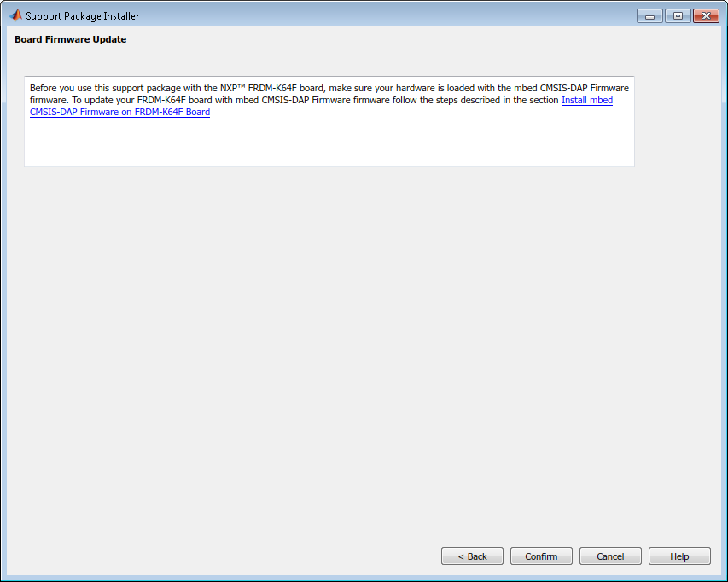
Task: Click the MATLAB logo in the title bar
Action: coord(15,15)
